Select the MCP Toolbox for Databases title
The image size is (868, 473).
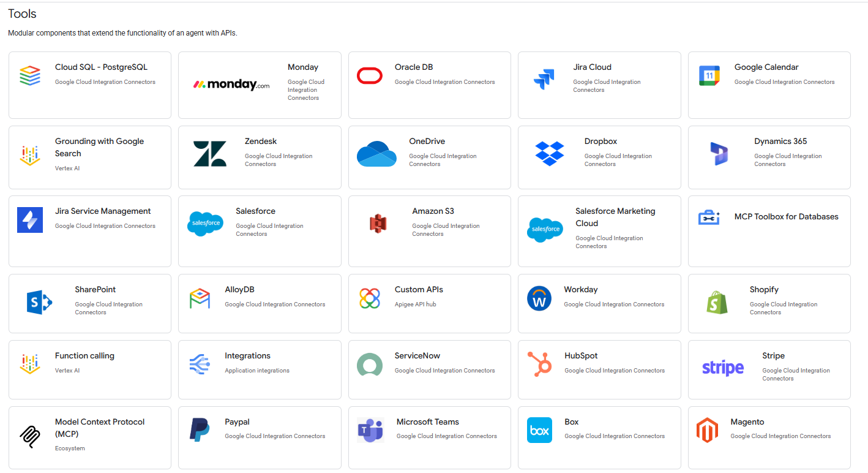(786, 217)
